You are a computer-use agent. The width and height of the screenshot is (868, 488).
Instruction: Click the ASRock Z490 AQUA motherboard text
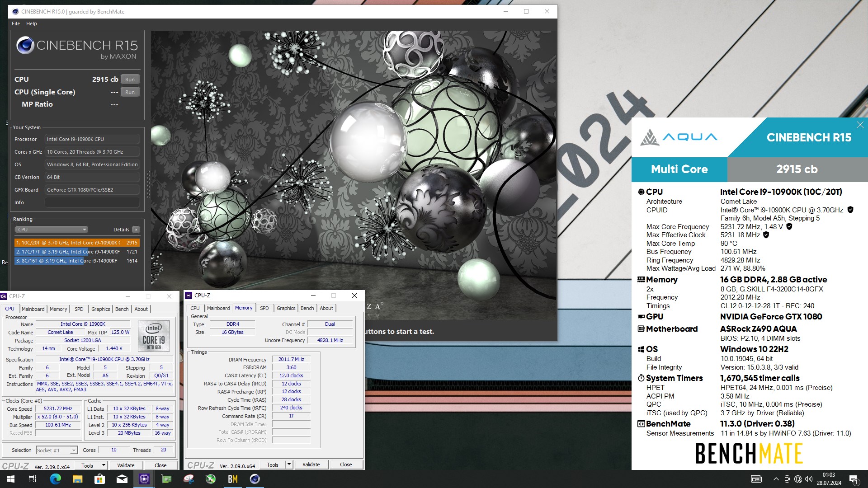point(758,328)
